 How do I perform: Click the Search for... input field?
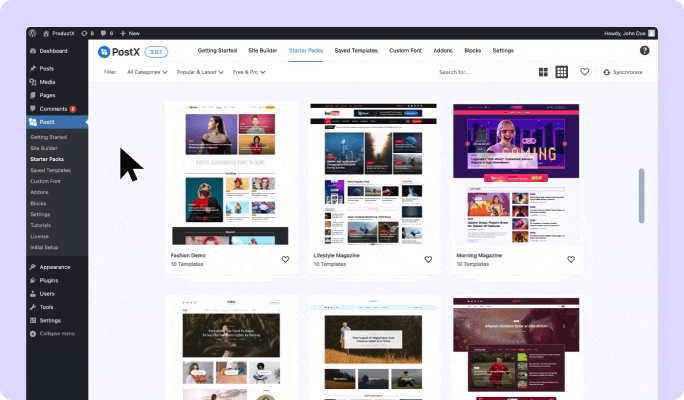pos(484,72)
